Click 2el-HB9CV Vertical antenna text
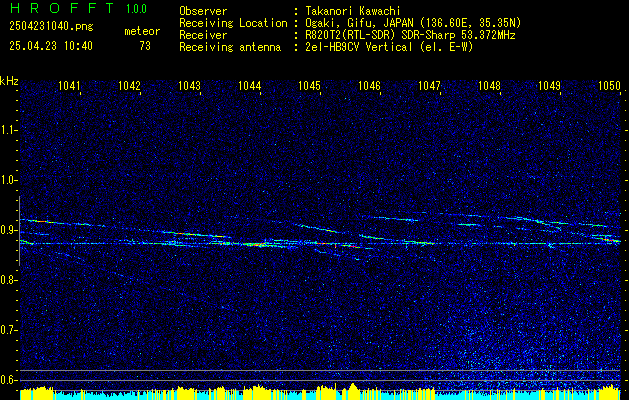 389,47
